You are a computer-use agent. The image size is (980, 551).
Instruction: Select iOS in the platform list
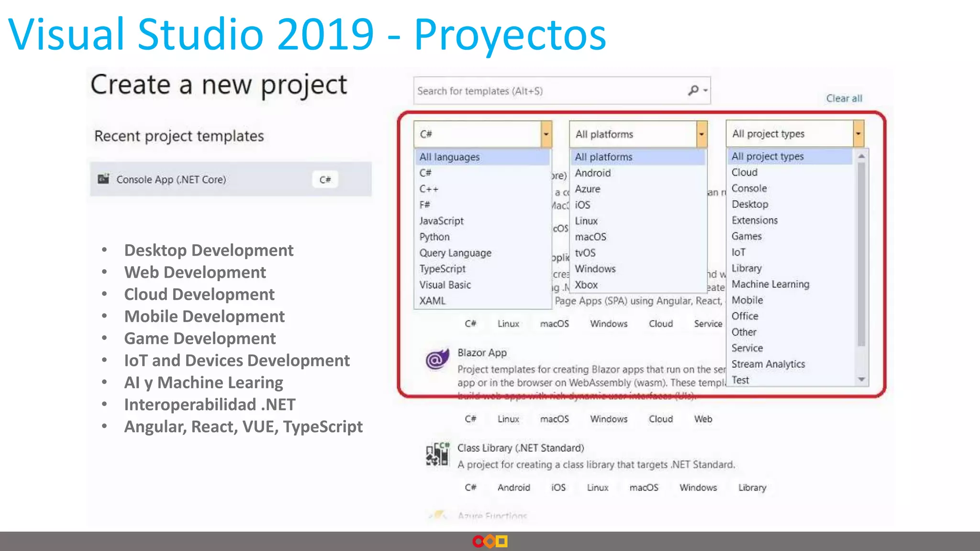pos(638,205)
